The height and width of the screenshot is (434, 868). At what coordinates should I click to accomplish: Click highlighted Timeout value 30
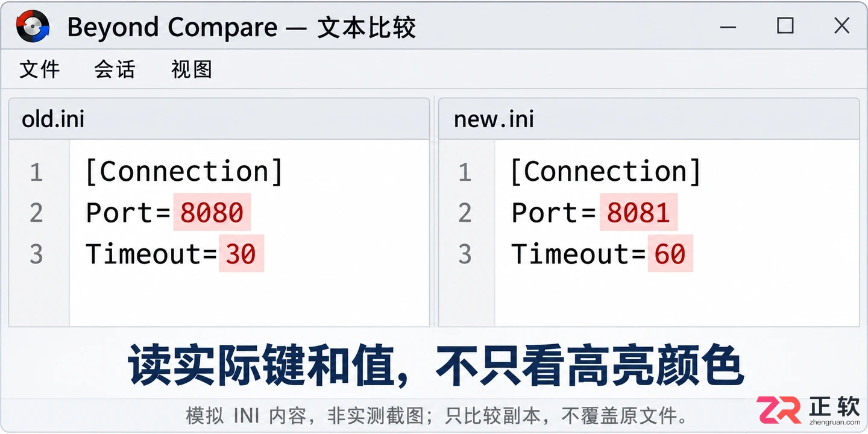(241, 254)
